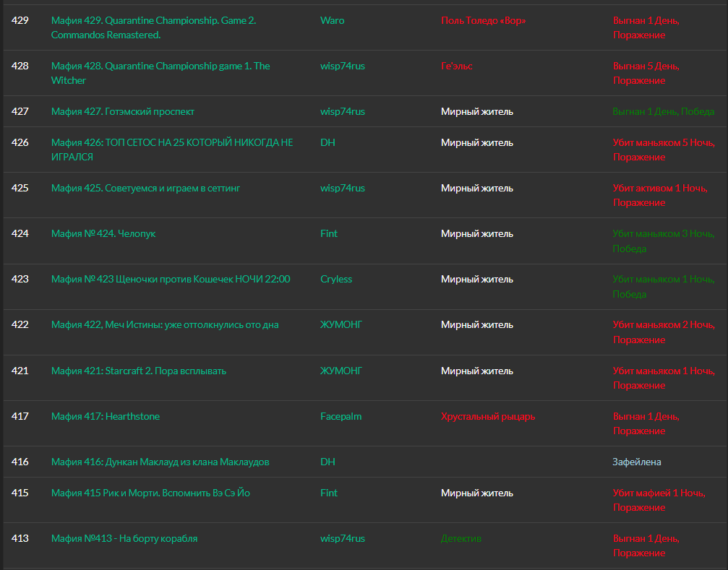Select Мафия 425. Советуемся и играем в сеттинг
This screenshot has width=728, height=570.
point(145,189)
